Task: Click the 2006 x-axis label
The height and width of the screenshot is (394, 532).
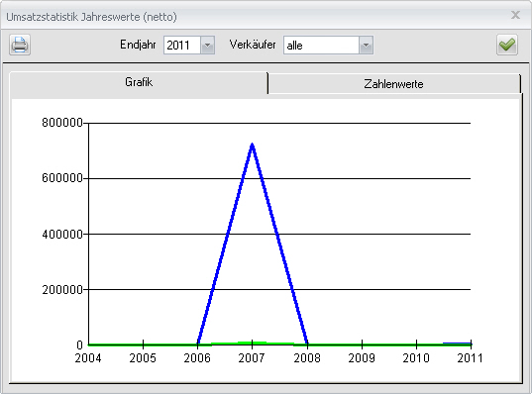Action: (197, 358)
